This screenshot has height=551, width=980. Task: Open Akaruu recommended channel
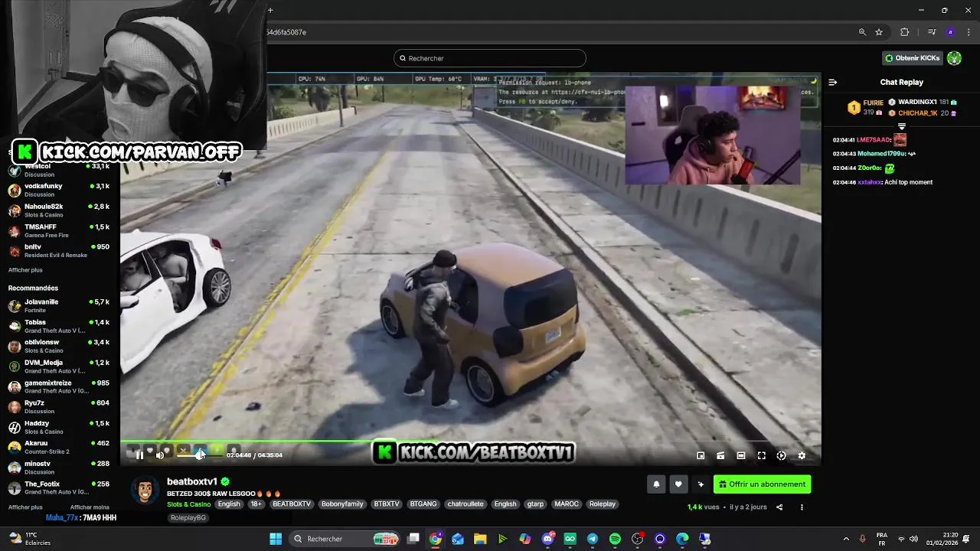coord(60,447)
